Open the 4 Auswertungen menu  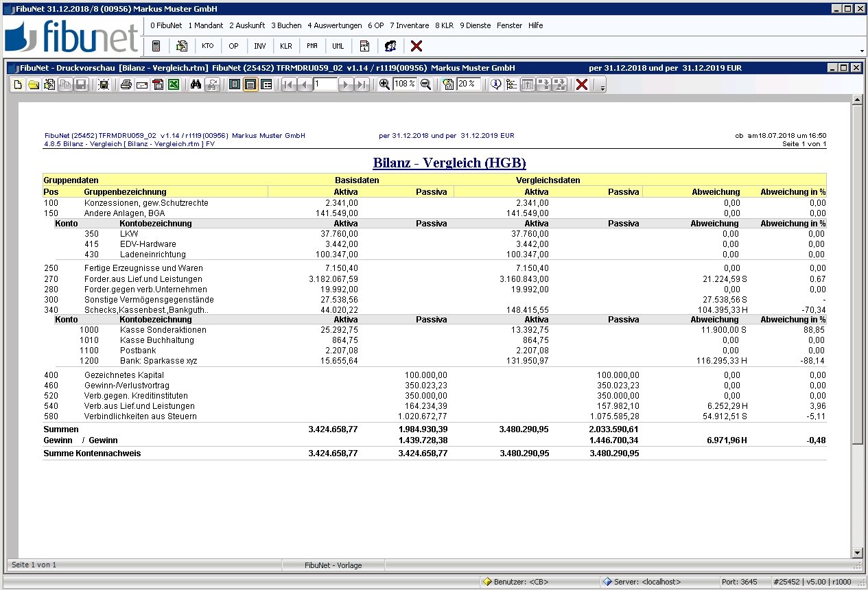[334, 25]
